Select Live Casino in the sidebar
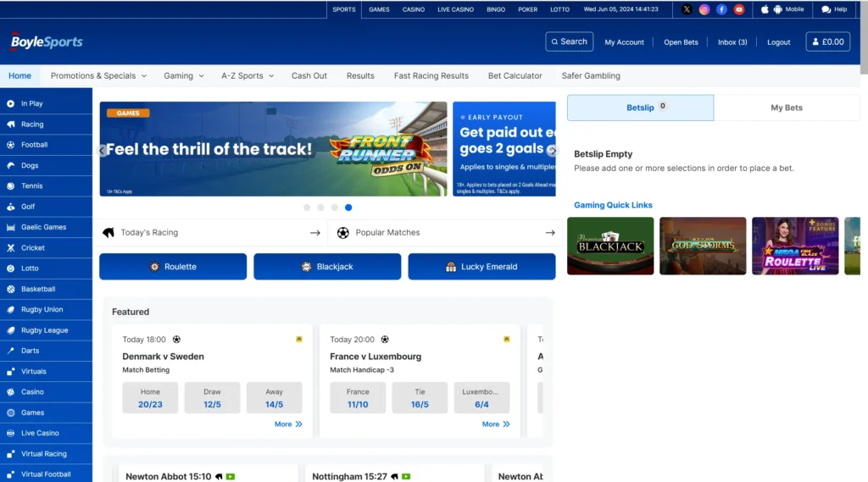Viewport: 868px width, 482px height. 46,434
